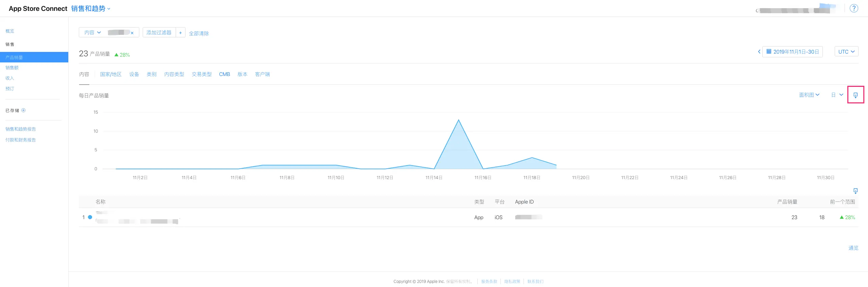Image resolution: width=868 pixels, height=287 pixels.
Task: Click the 通览 link
Action: coord(853,248)
